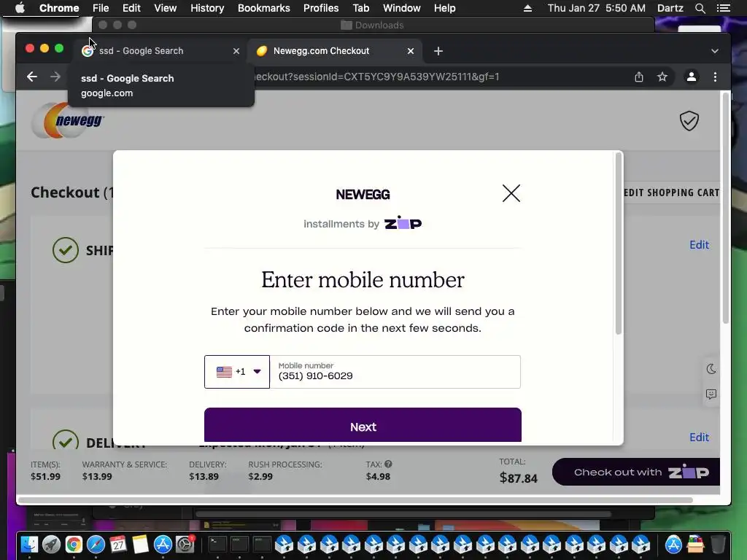Click the eject icon in the menu bar
The width and height of the screenshot is (747, 560).
[x=527, y=8]
